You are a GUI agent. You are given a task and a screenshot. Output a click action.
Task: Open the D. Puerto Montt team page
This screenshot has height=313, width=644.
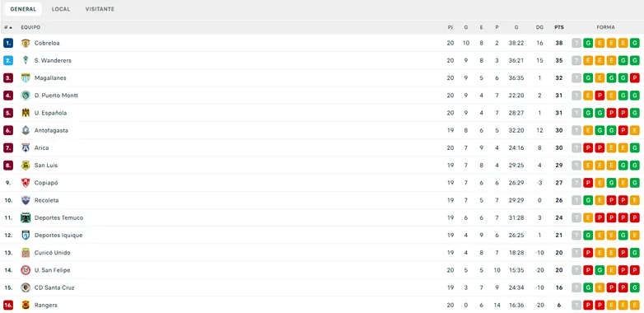(56, 96)
